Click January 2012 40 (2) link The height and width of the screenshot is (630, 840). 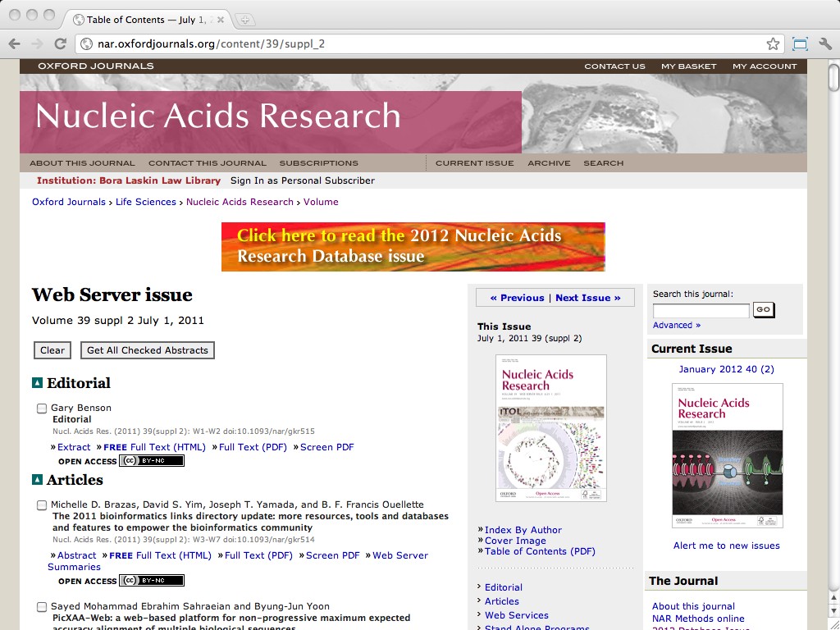pos(727,369)
